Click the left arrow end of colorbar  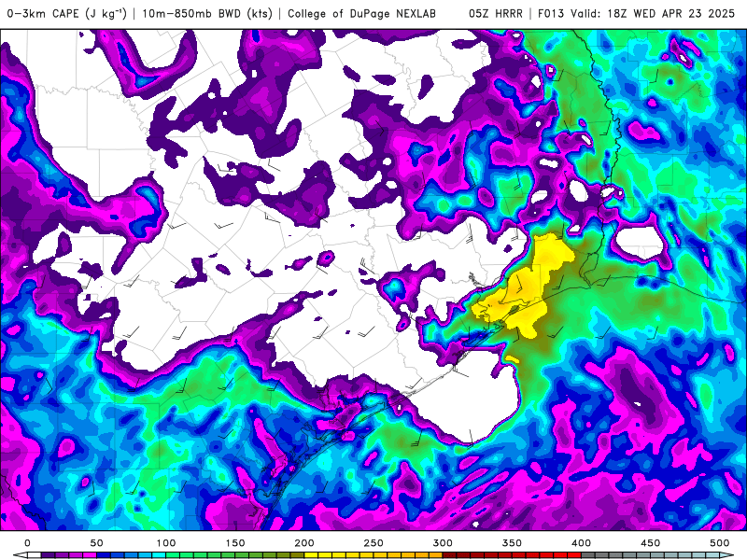[20, 555]
